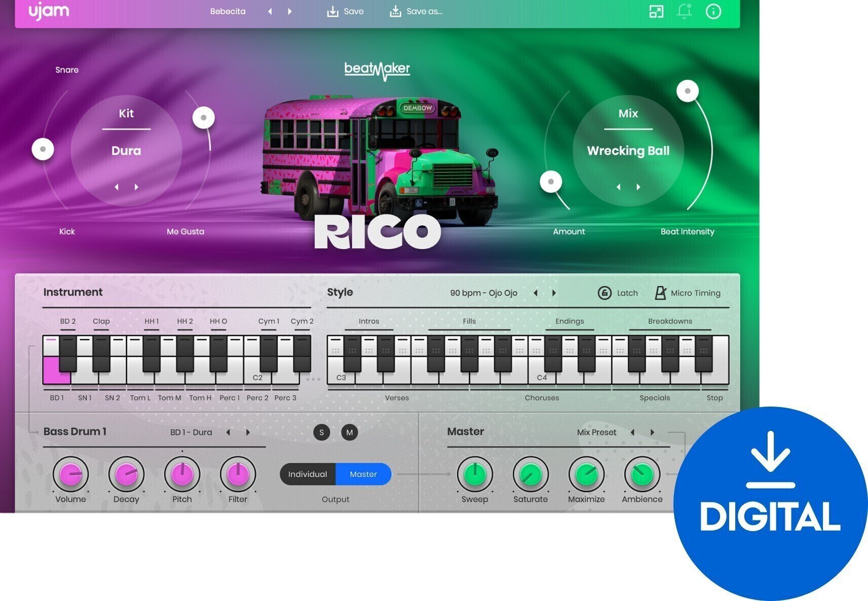868x601 pixels.
Task: Click the BD 2 black key
Action: coord(68,353)
